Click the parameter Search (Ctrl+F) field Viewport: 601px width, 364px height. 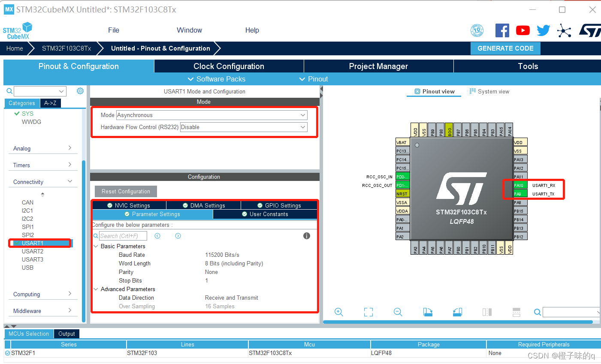(123, 236)
